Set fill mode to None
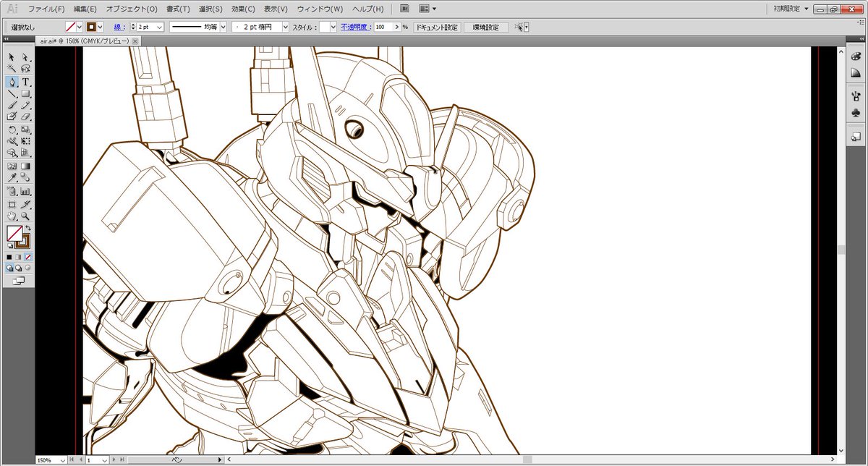This screenshot has height=466, width=868. (27, 257)
